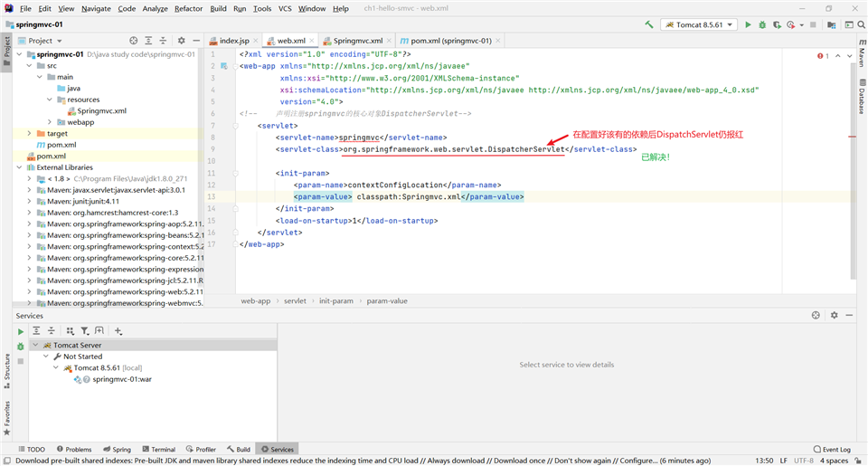This screenshot has width=868, height=466.
Task: Open Event Log in status bar
Action: (832, 450)
